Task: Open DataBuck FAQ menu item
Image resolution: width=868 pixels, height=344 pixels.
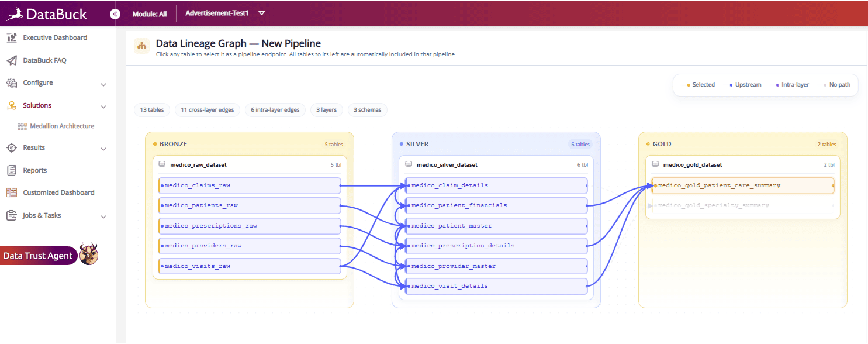Action: tap(45, 60)
